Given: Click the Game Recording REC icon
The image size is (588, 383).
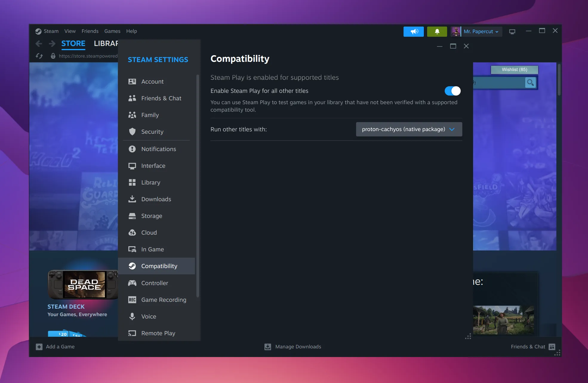Looking at the screenshot, I should tap(132, 300).
